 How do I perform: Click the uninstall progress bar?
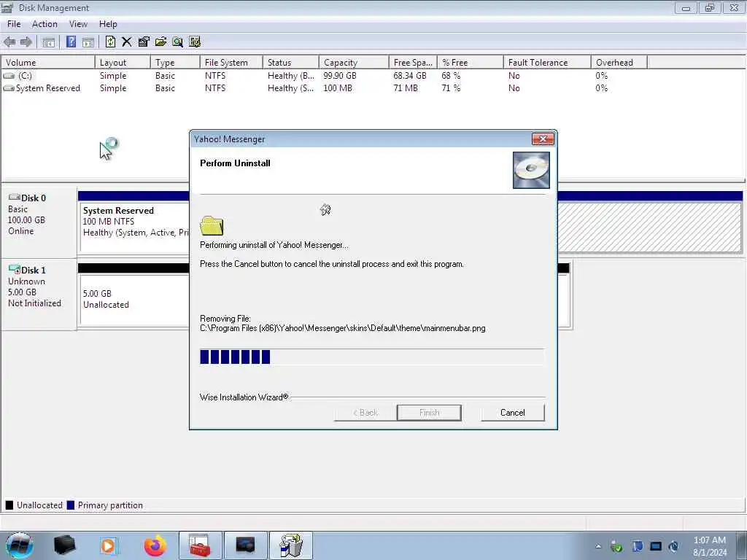tap(371, 357)
